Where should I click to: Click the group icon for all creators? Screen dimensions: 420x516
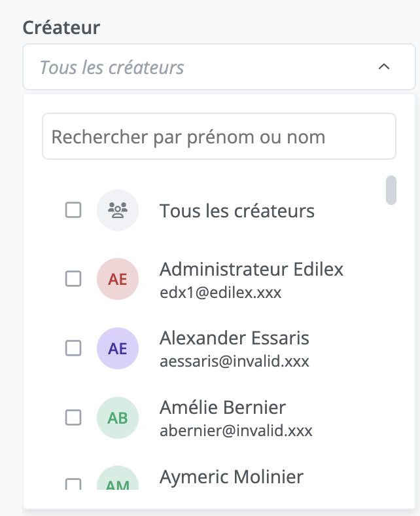[x=118, y=210]
